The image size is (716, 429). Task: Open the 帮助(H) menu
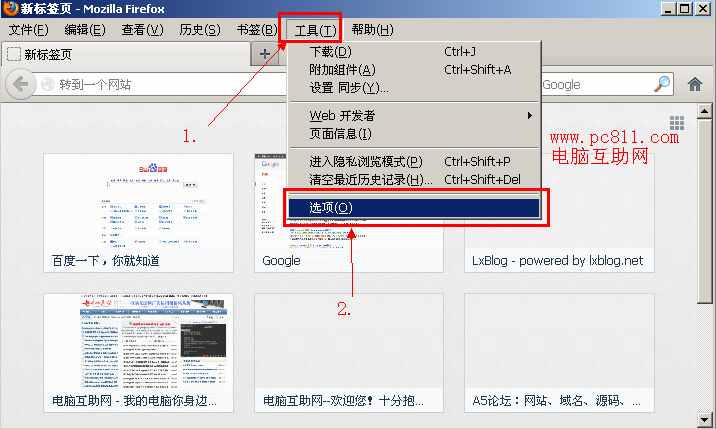tap(373, 30)
